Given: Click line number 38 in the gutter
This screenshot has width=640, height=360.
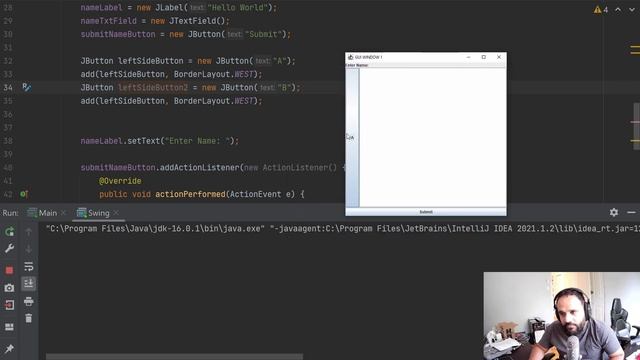Looking at the screenshot, I should 8,141.
